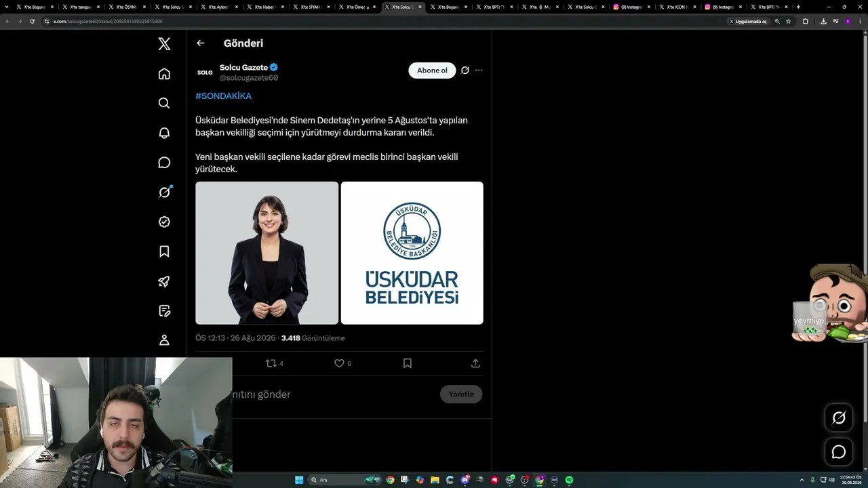
Task: Open the browser extensions puzzle icon
Action: [x=806, y=21]
